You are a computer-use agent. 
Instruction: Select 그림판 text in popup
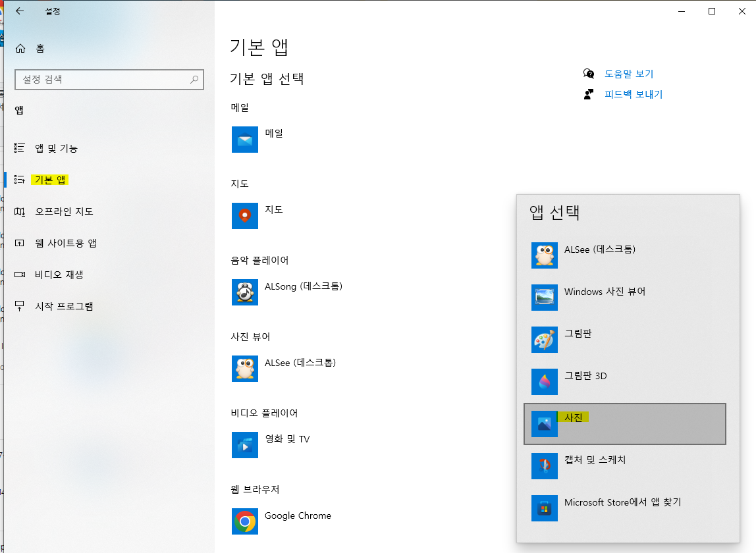[578, 333]
